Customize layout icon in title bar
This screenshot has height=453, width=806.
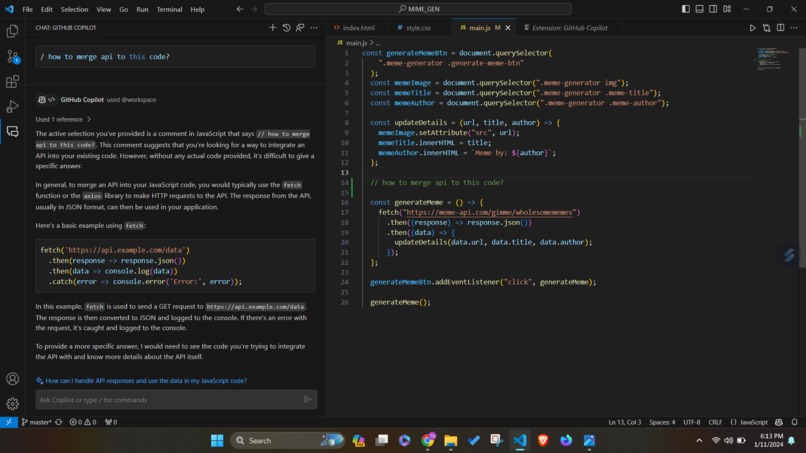727,9
